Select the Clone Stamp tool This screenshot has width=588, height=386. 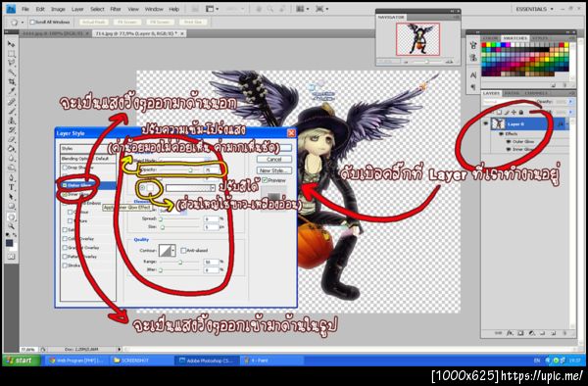[11, 121]
